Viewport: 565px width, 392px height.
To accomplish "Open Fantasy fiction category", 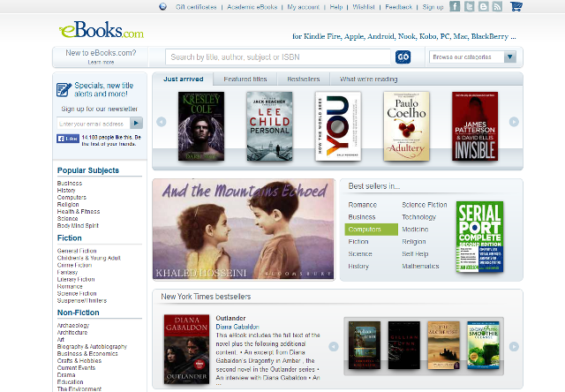I will [x=67, y=272].
